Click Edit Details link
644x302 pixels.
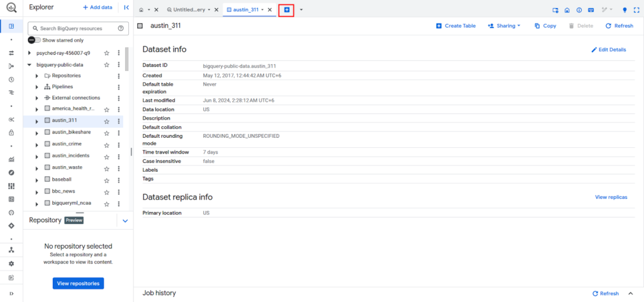coord(609,50)
